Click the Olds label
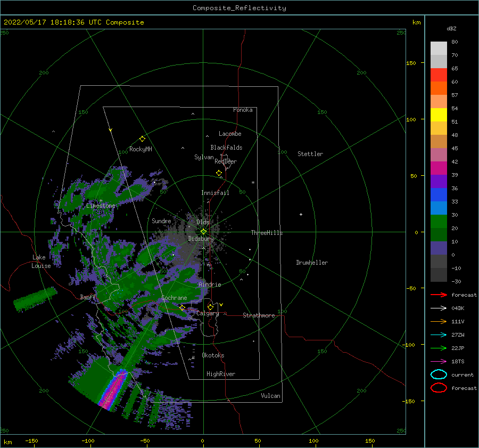 click(203, 222)
